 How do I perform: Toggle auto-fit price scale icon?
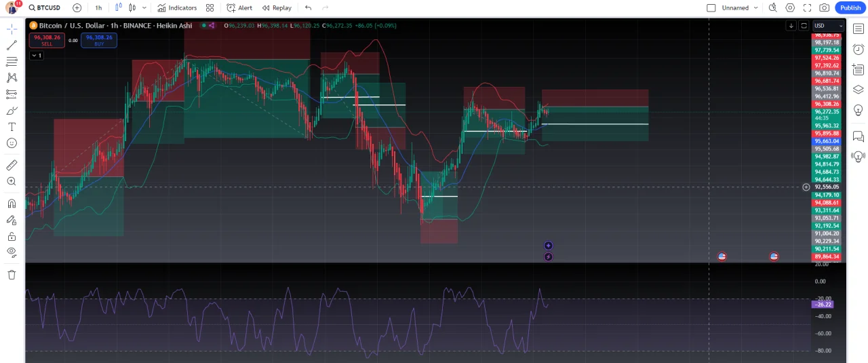click(804, 26)
